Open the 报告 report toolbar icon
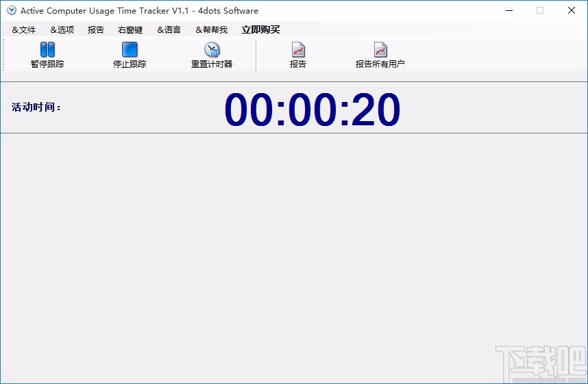Screen dimensions: 588x384 tap(298, 55)
